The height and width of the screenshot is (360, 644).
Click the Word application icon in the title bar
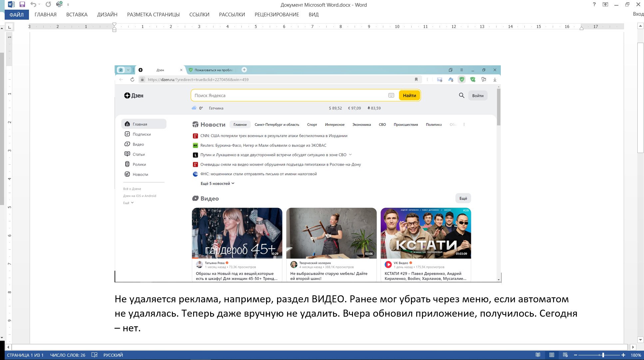point(11,4)
